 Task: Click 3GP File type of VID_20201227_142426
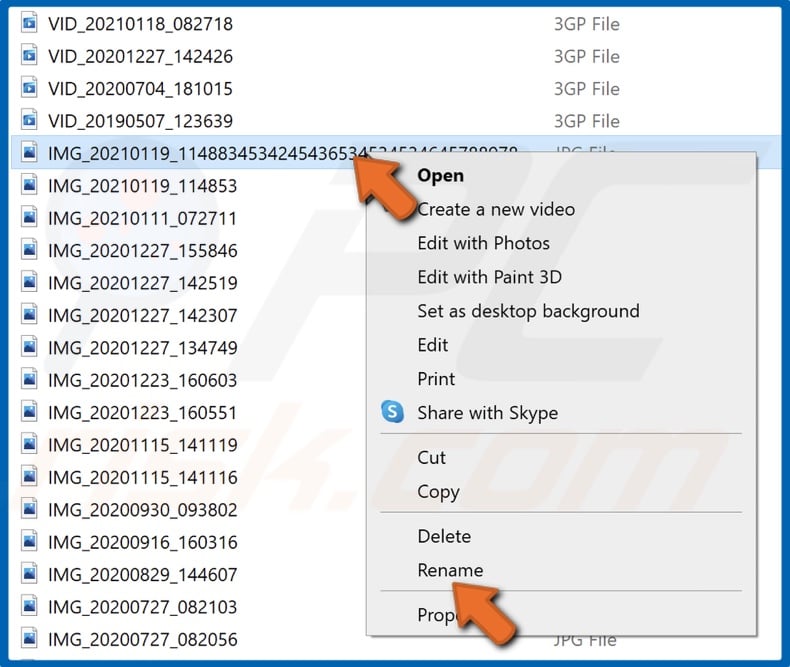587,56
